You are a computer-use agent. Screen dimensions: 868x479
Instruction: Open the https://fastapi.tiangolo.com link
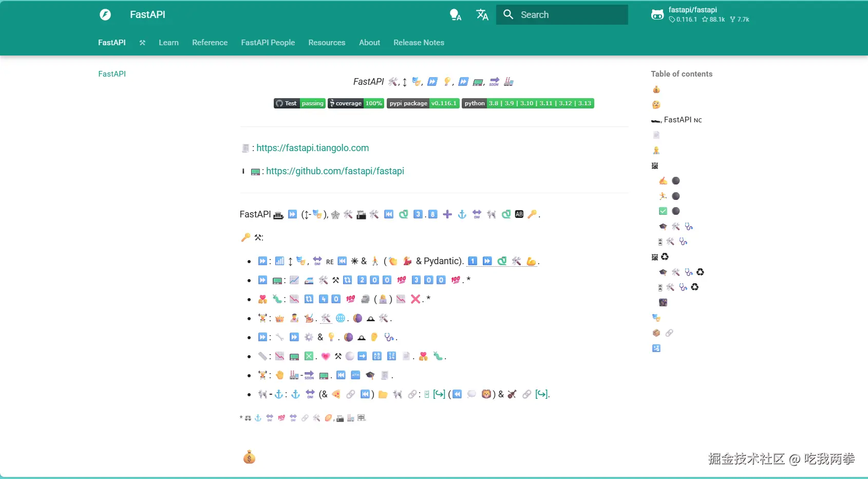click(x=312, y=148)
